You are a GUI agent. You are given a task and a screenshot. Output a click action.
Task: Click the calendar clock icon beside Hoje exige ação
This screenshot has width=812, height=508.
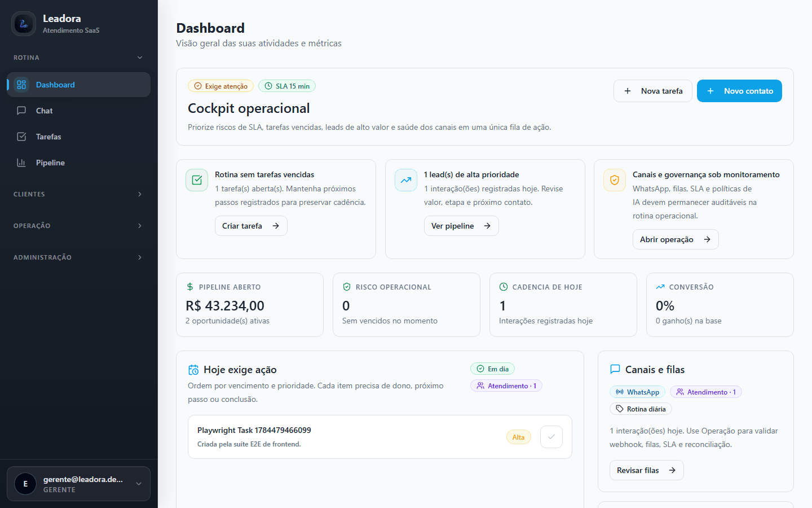pyautogui.click(x=193, y=370)
